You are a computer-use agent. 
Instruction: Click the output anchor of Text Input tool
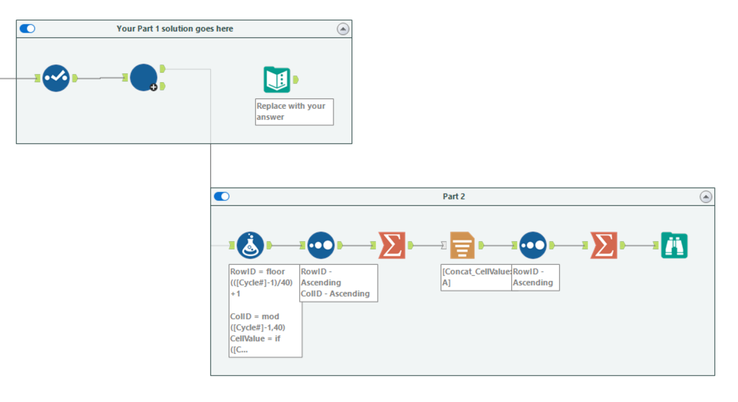[x=296, y=80]
